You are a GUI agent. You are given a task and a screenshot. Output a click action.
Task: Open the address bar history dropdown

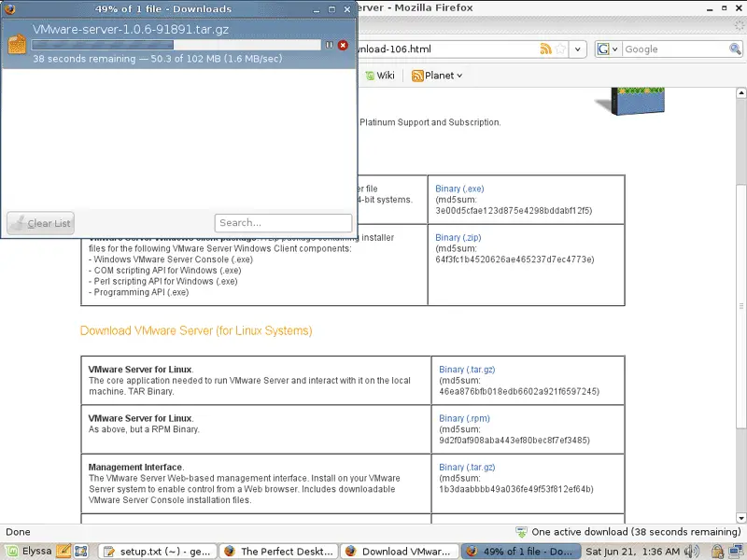point(578,49)
